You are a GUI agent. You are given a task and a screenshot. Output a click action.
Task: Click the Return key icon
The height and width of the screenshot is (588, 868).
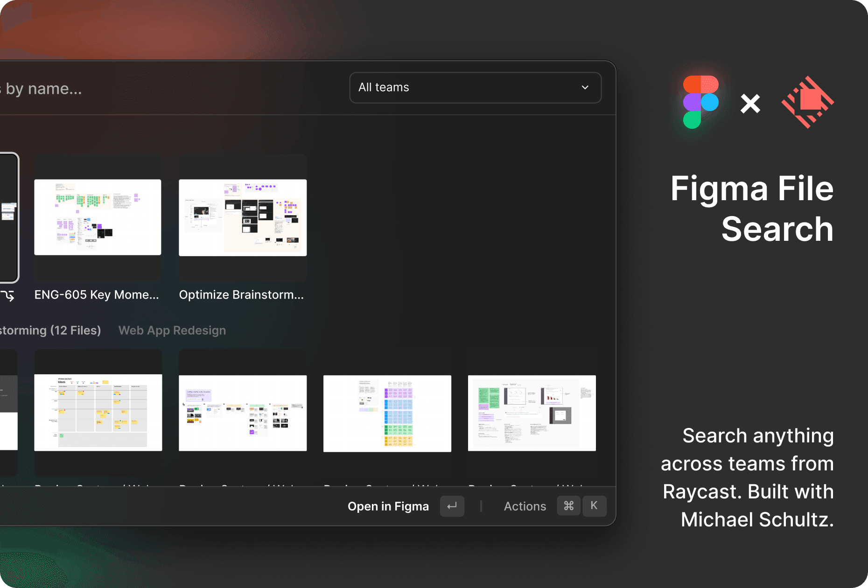tap(452, 506)
